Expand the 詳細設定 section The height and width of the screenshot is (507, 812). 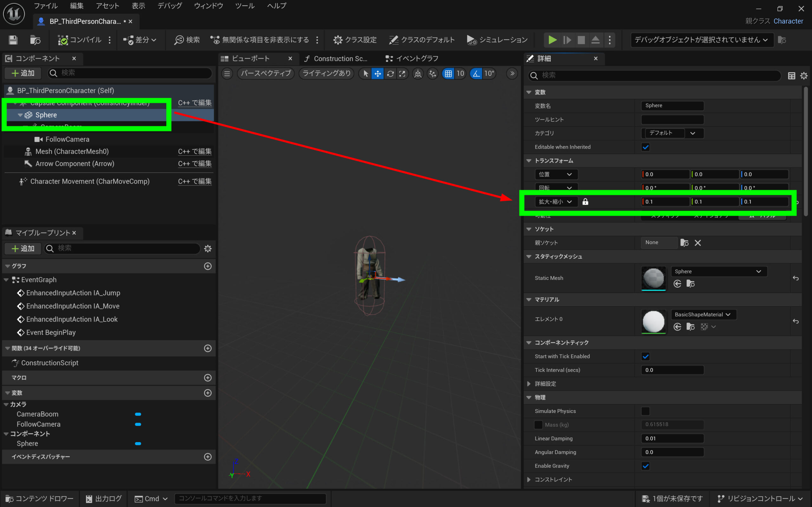[x=529, y=384]
